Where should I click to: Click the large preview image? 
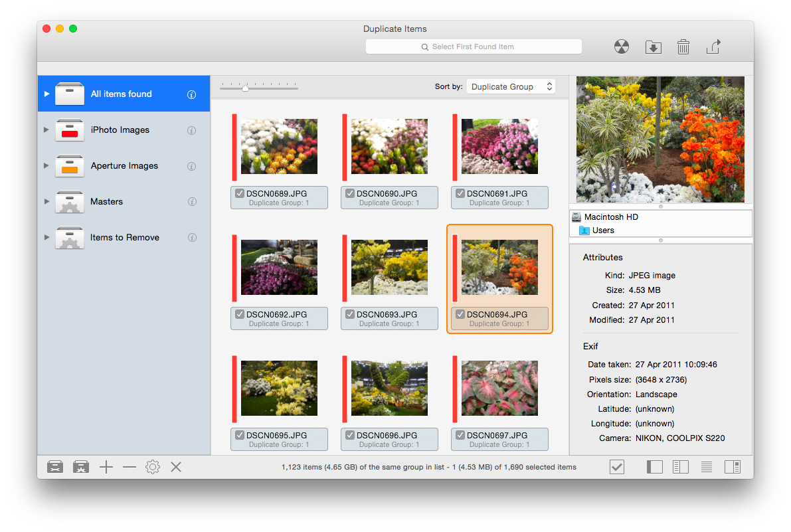click(x=660, y=139)
